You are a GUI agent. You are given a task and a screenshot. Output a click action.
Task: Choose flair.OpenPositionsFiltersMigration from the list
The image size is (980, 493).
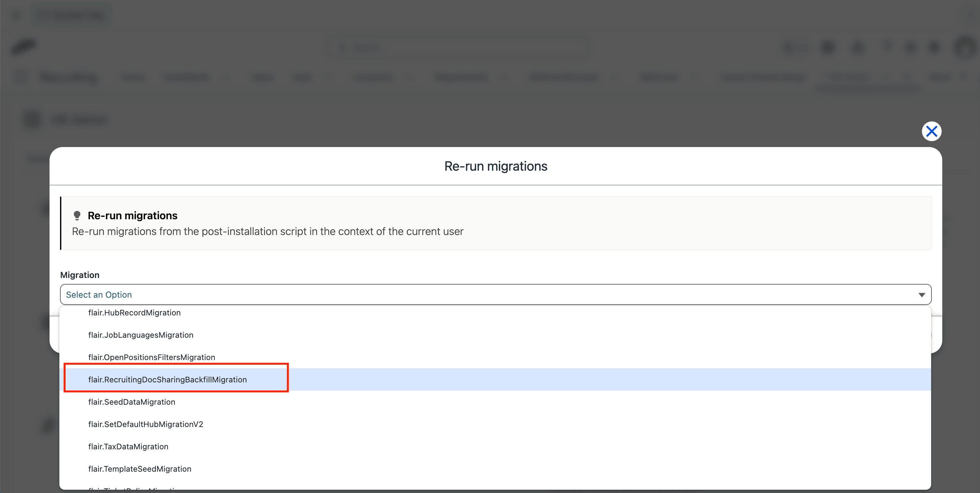coord(495,357)
